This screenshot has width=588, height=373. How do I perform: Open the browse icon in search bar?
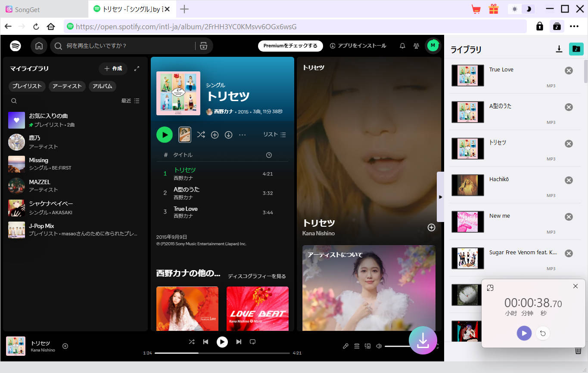(204, 46)
